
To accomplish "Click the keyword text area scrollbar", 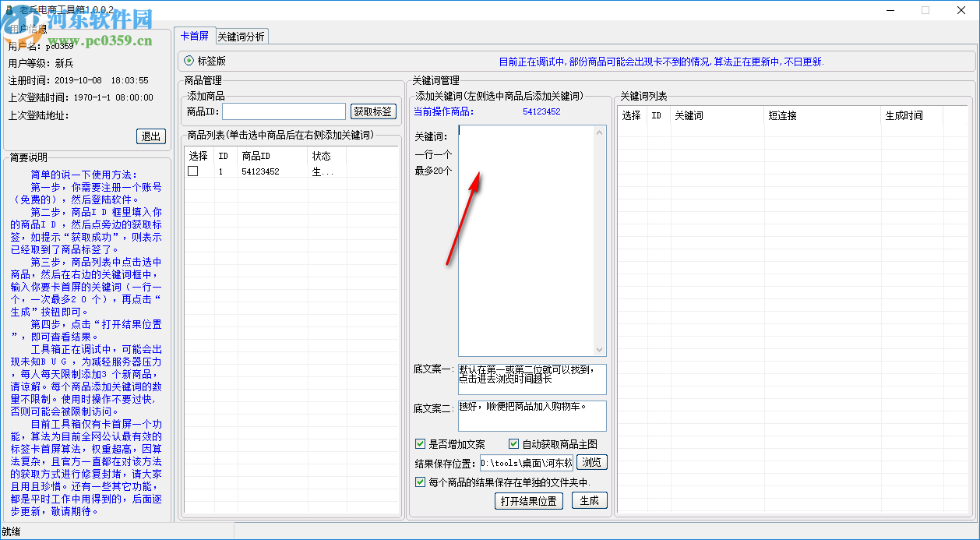I will 599,234.
